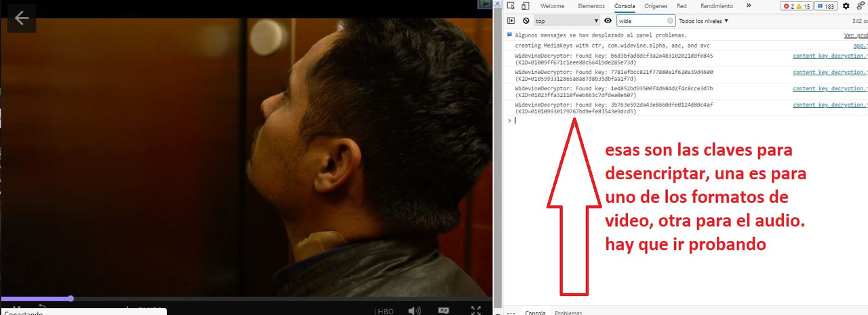Open the errors and warnings counter

(796, 6)
